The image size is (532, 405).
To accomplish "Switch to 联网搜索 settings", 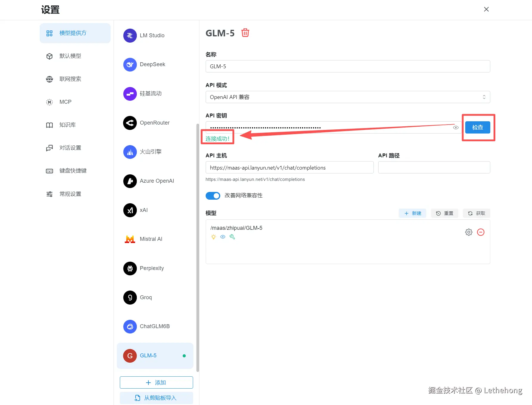I will click(75, 79).
